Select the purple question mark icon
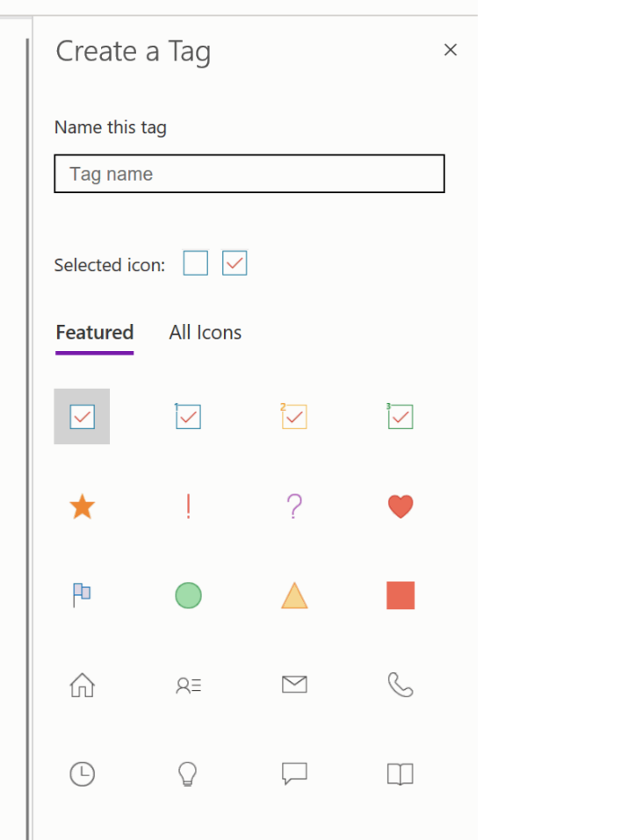 click(x=293, y=506)
